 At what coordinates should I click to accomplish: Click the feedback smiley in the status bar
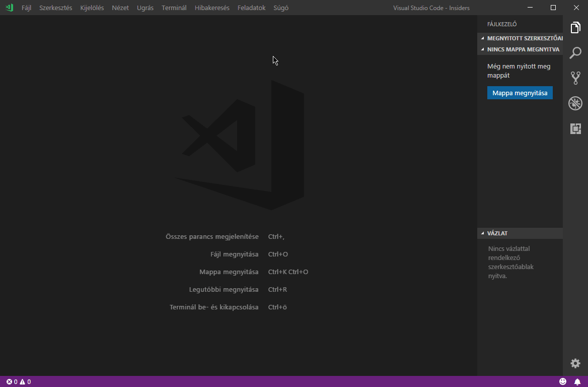point(563,381)
